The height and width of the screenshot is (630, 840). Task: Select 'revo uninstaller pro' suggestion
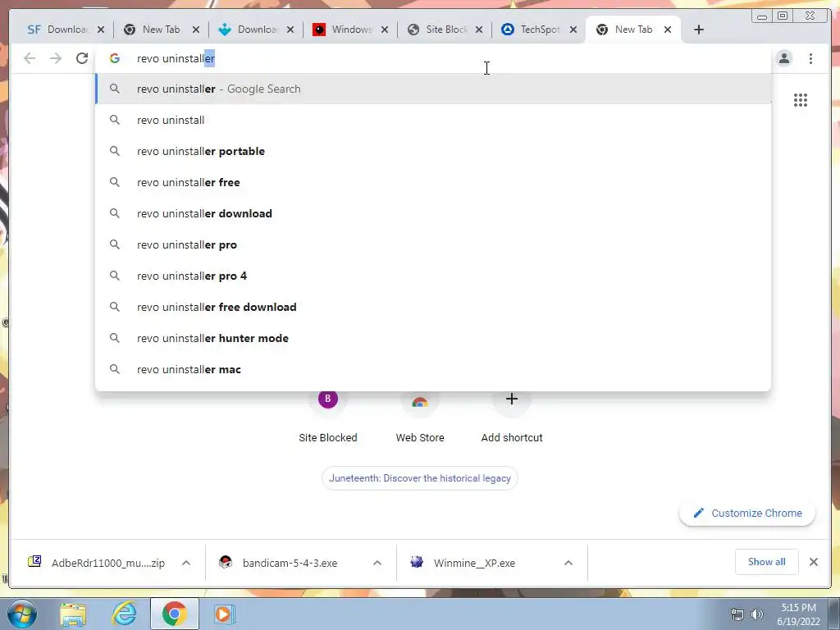point(433,244)
